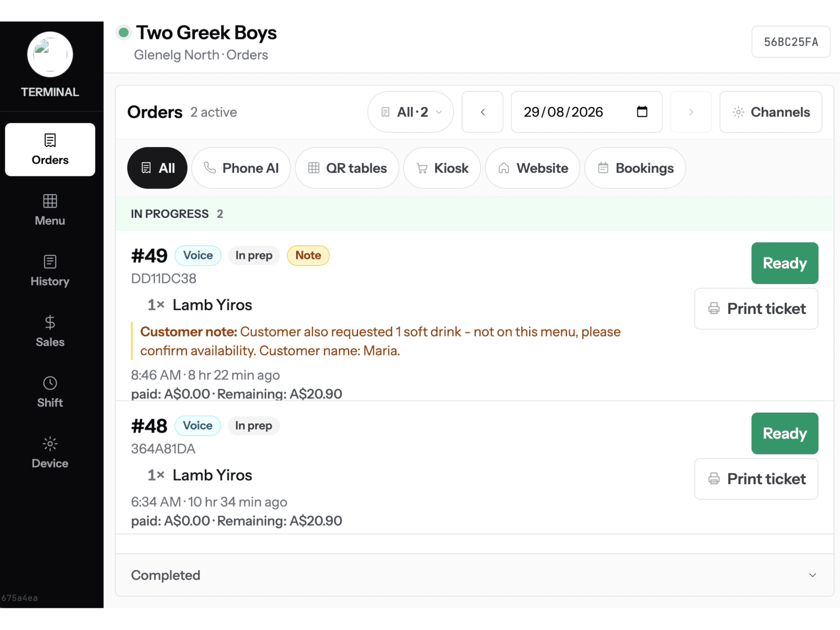Viewport: 840px width, 630px height.
Task: Click the calendar icon in date field
Action: [642, 112]
